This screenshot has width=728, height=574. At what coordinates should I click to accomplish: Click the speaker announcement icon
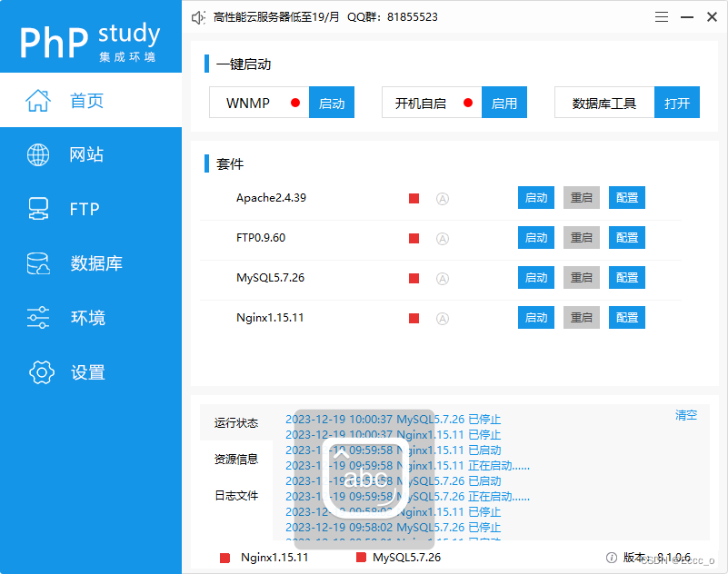[x=198, y=17]
